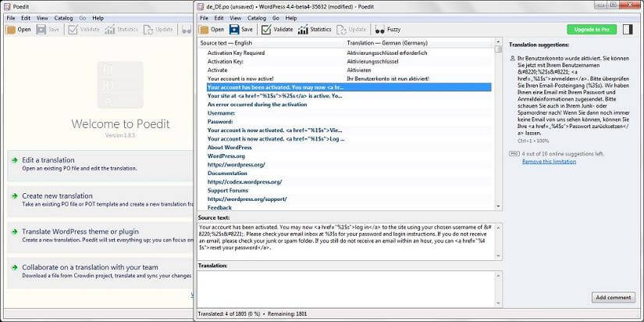Select the 'Activate' string row

349,70
